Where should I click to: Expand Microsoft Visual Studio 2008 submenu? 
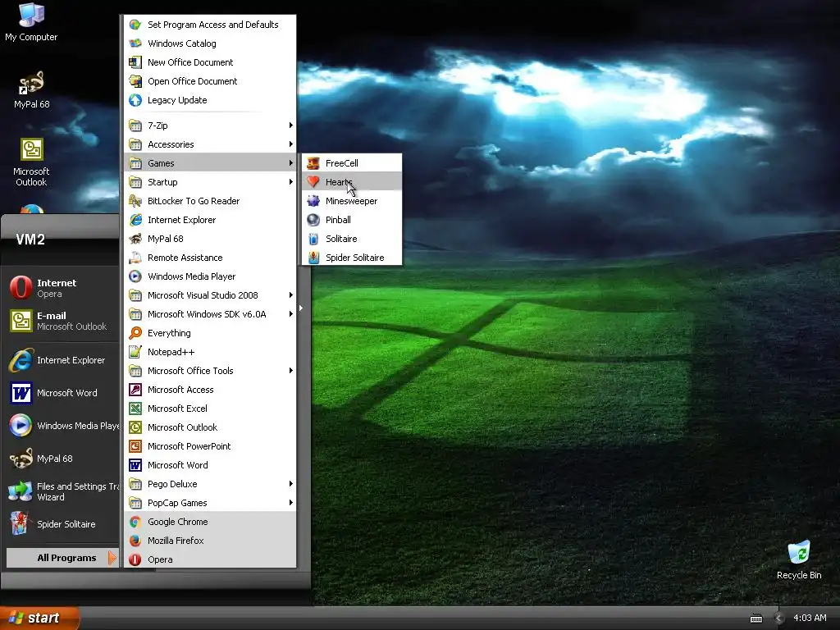[x=210, y=295]
